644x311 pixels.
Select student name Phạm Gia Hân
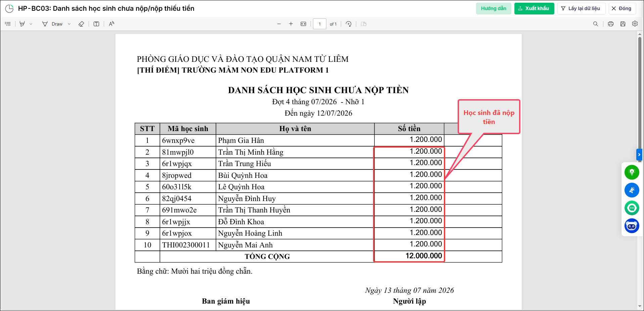[241, 141]
